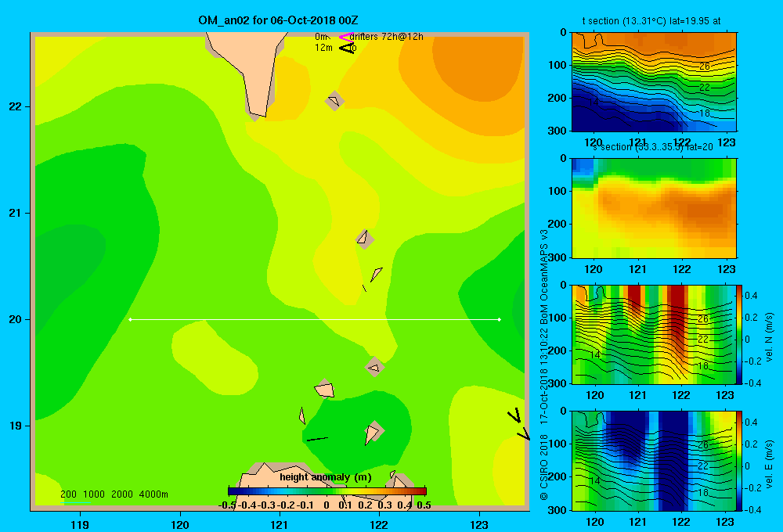
Task: Click latitude label '21' on main map axis
Action: pos(16,213)
